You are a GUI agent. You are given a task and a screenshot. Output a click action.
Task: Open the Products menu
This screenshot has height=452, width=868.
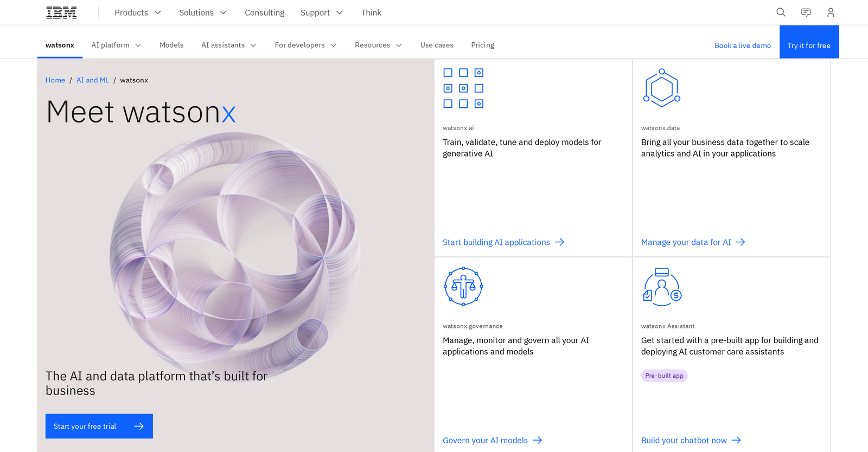pos(138,12)
